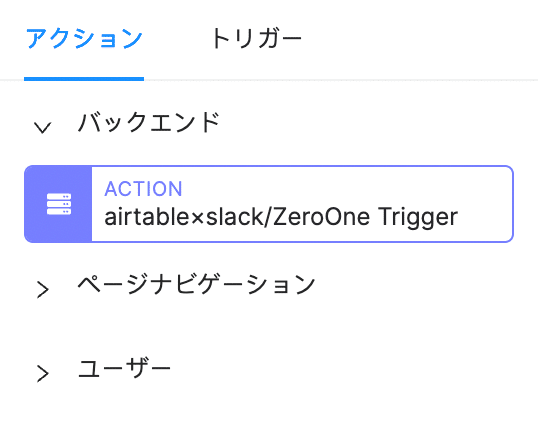Expand the ユーザー section chevron
538x440 pixels.
[x=43, y=373]
